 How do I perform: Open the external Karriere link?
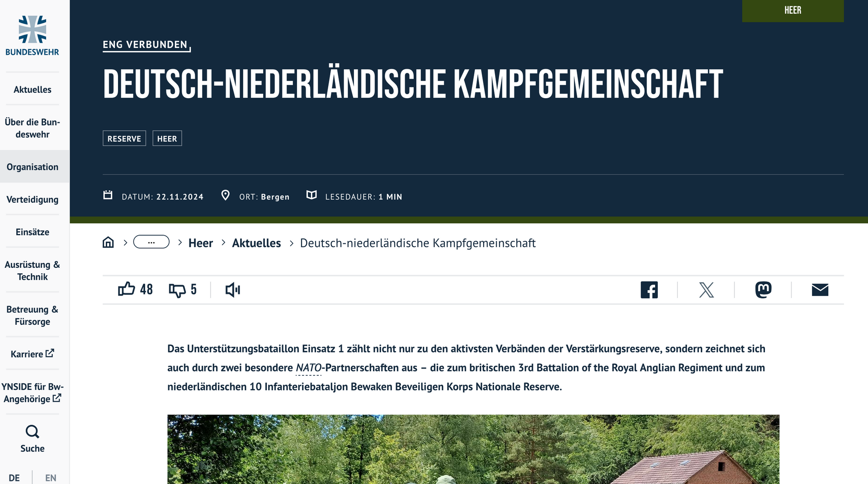point(33,354)
